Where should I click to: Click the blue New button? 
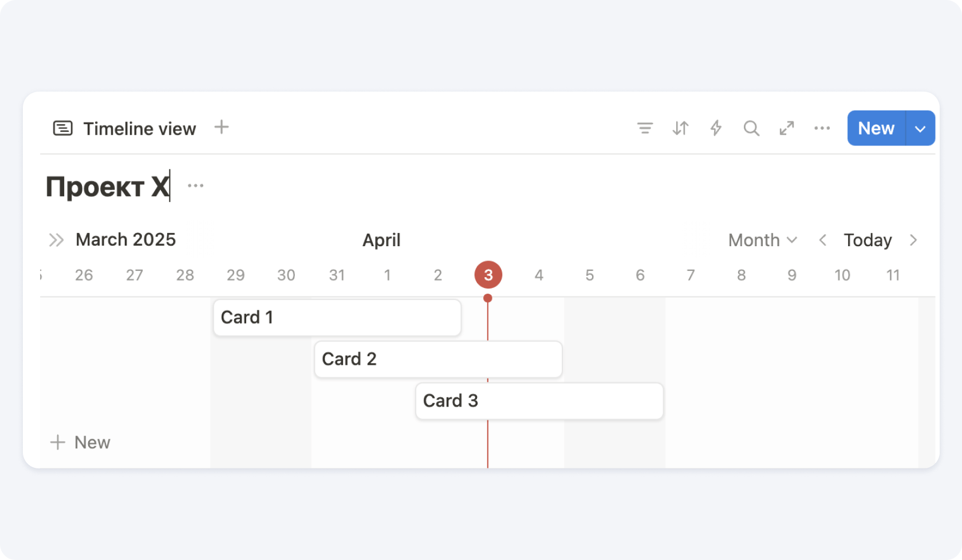(x=876, y=128)
